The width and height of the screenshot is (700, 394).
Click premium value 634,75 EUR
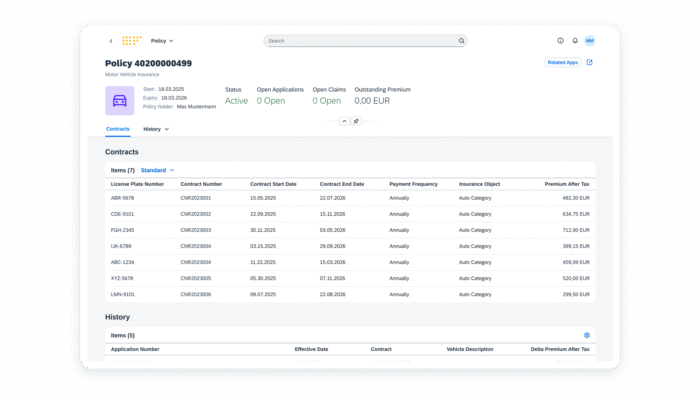click(x=576, y=214)
